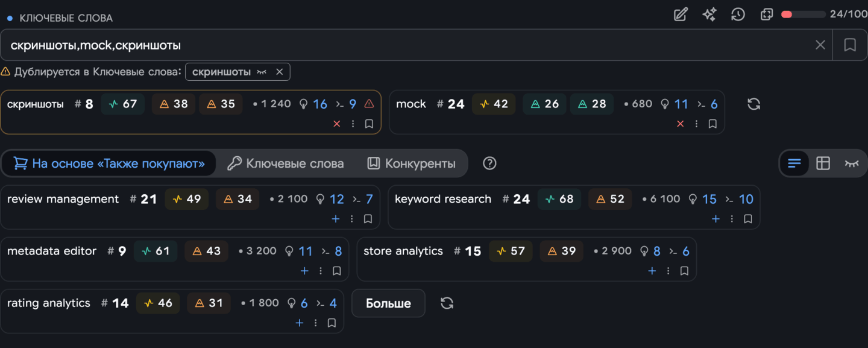Click the bookmark icon beside keyword input

click(x=850, y=45)
